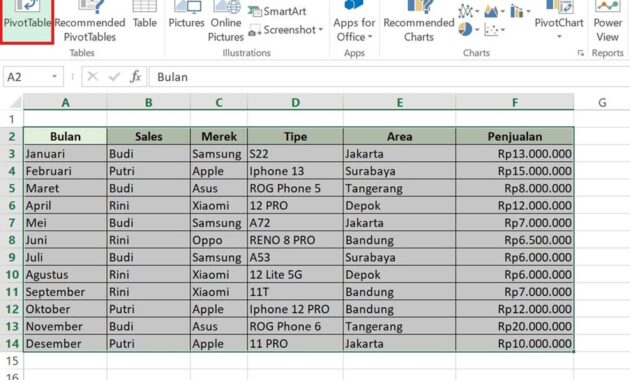Click the Iphone 12 PRO cell
The image size is (630, 380).
click(x=295, y=309)
